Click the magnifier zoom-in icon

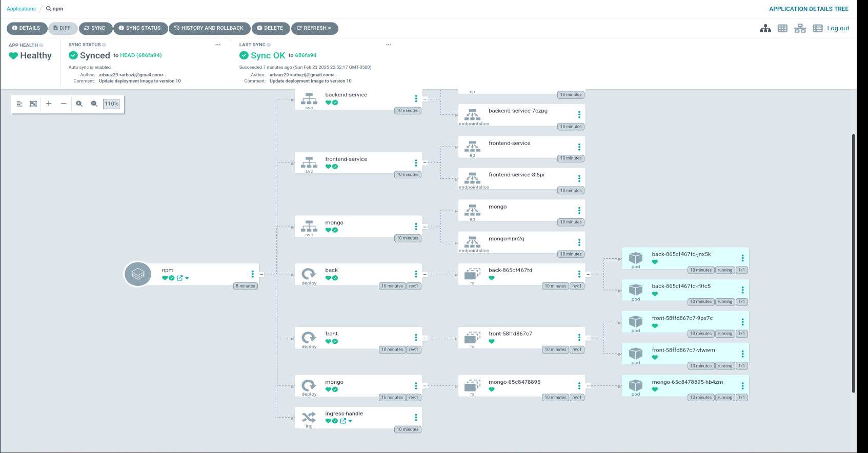coord(79,104)
